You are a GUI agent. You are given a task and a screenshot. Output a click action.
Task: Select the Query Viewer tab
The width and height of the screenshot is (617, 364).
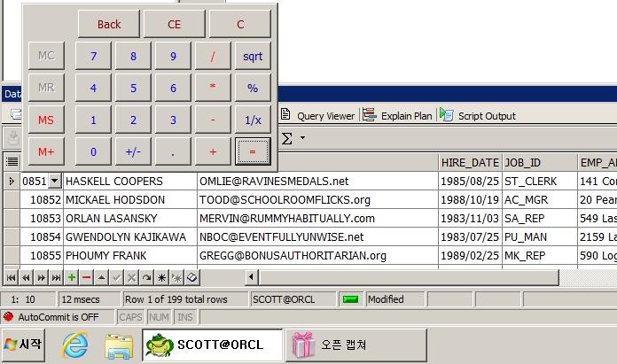pyautogui.click(x=318, y=116)
